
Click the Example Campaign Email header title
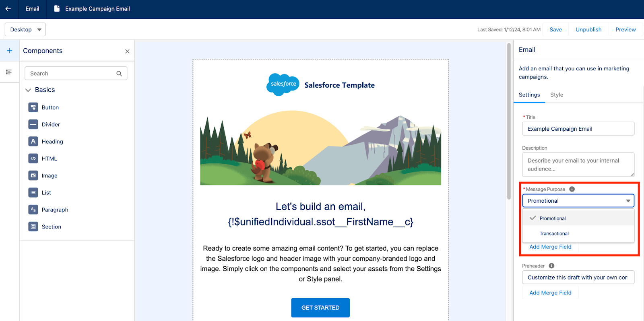(x=97, y=8)
